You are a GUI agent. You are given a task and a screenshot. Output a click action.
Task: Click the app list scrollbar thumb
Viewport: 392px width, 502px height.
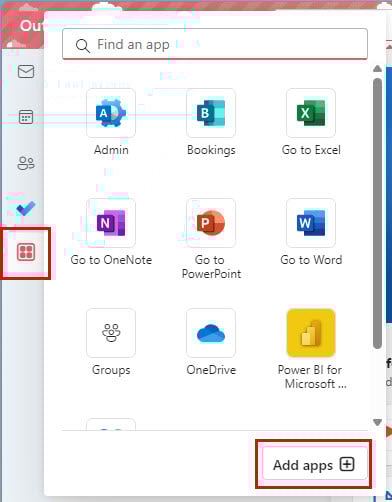(377, 213)
